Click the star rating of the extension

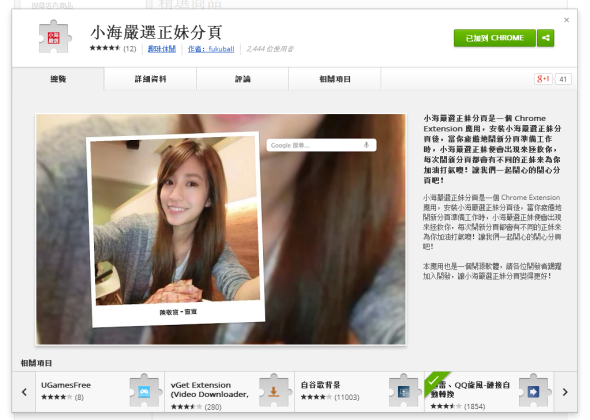[105, 48]
